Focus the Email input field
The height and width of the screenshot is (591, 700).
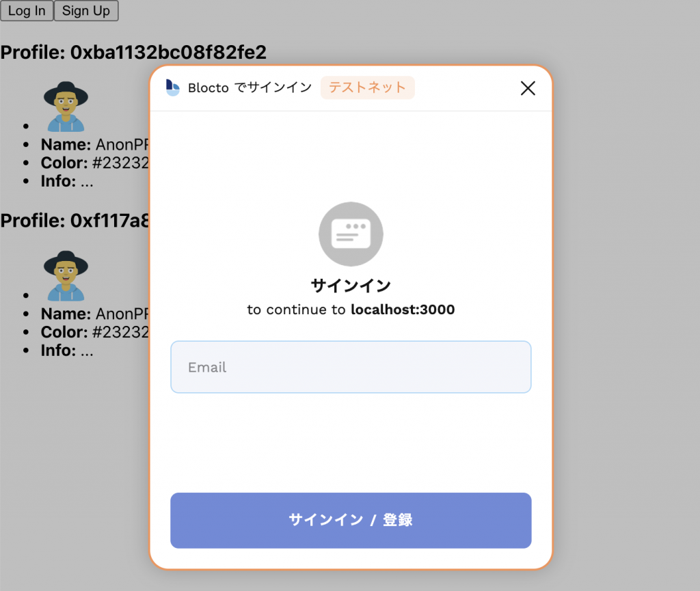click(x=351, y=367)
